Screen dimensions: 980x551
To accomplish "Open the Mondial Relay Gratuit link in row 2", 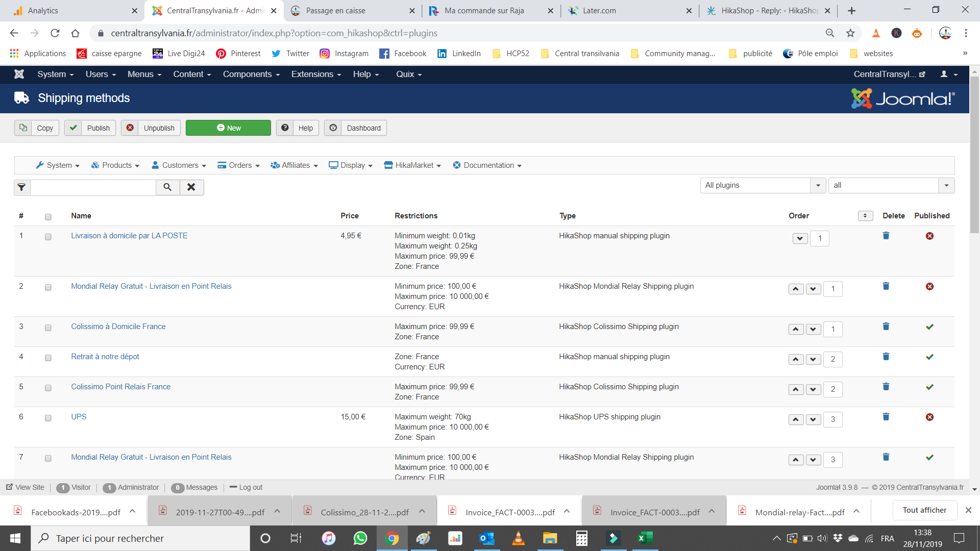I will tap(151, 286).
